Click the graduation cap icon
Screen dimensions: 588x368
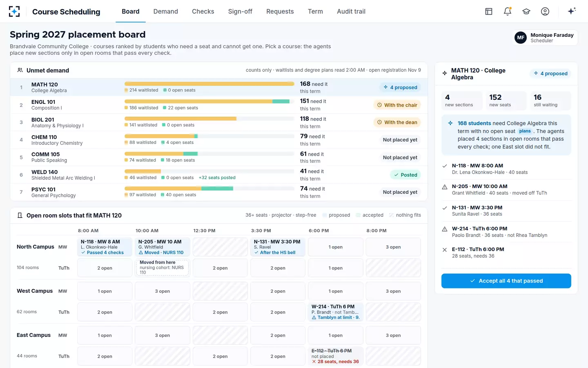tap(526, 11)
